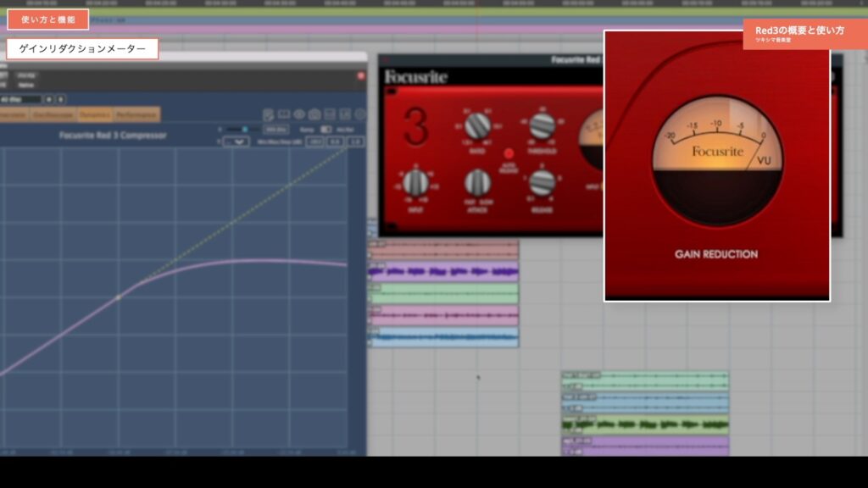Click the enlarged Gain Reduction VU meter
The width and height of the screenshot is (868, 488).
coord(717,160)
